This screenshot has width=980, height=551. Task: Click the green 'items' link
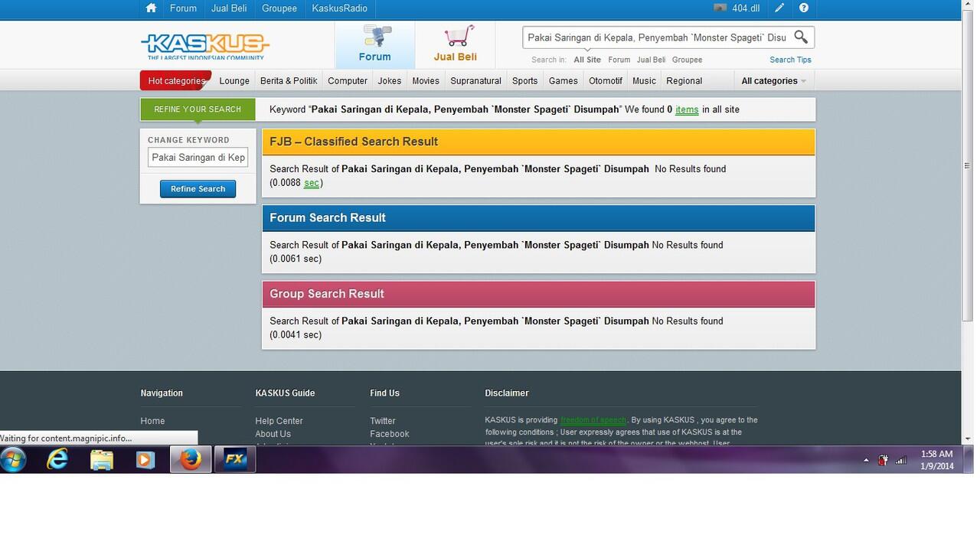pyautogui.click(x=687, y=110)
